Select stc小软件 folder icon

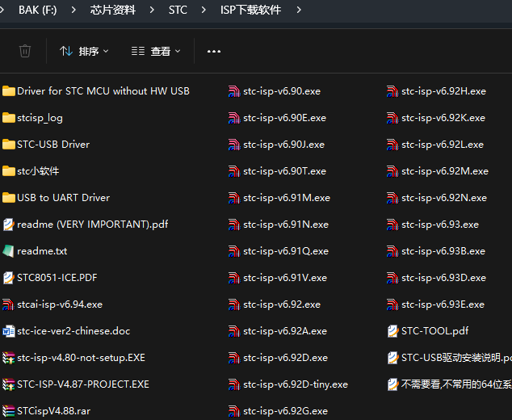tap(9, 170)
